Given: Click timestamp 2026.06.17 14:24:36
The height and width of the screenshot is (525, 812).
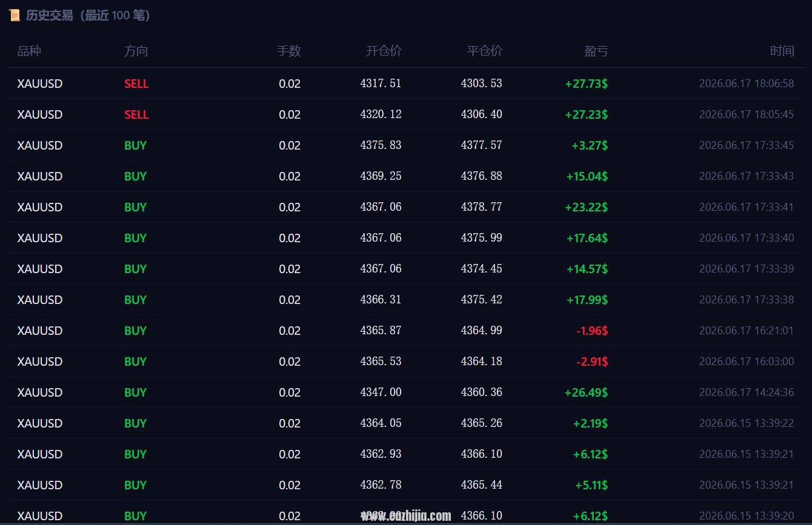Looking at the screenshot, I should click(x=747, y=392).
